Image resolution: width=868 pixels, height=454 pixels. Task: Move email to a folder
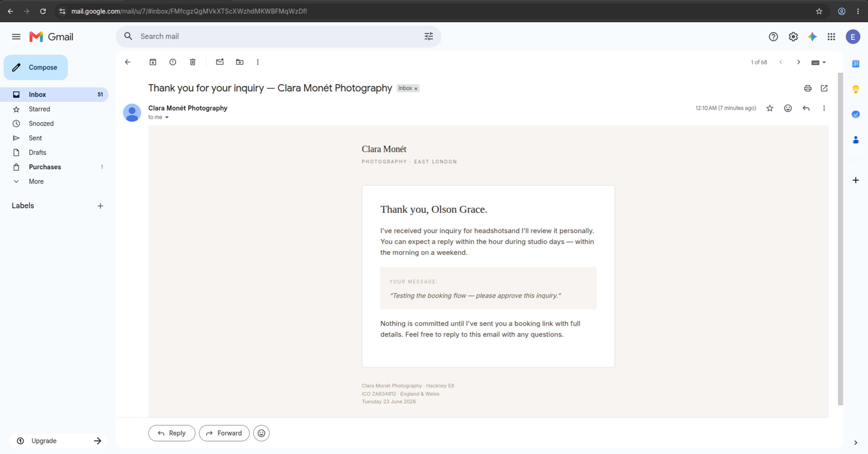[240, 62]
